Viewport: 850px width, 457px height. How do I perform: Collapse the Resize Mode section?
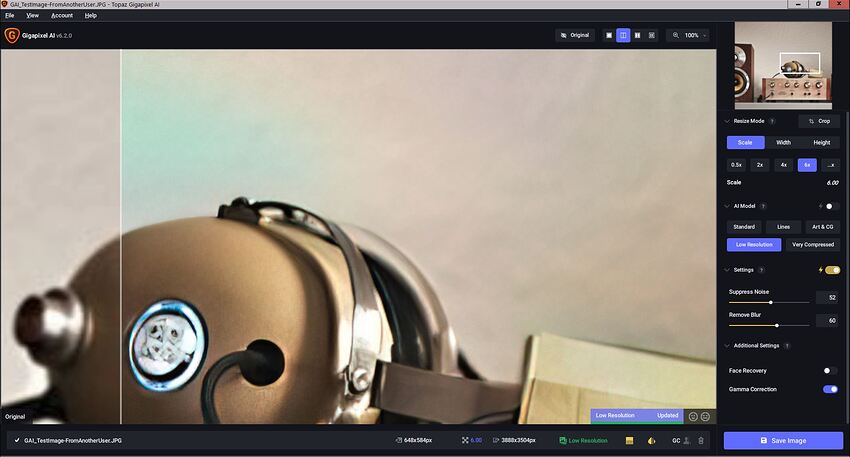pyautogui.click(x=727, y=121)
